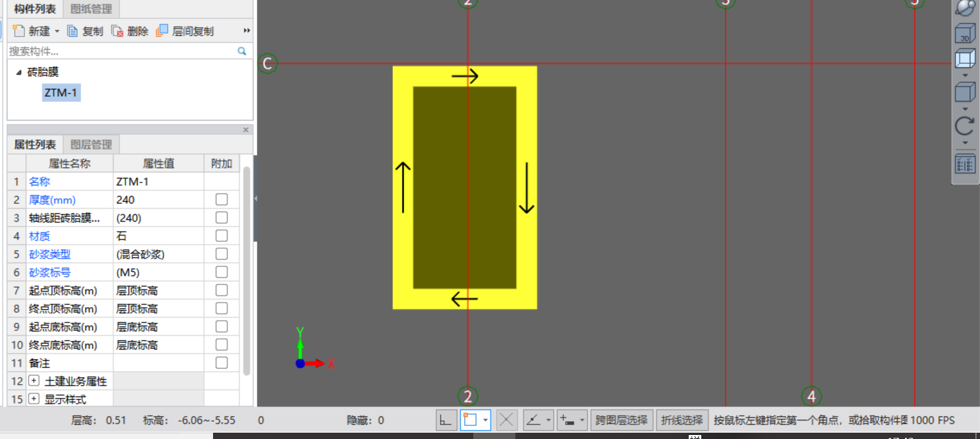980x439 pixels.
Task: Click the 名称 property link
Action: [x=40, y=181]
